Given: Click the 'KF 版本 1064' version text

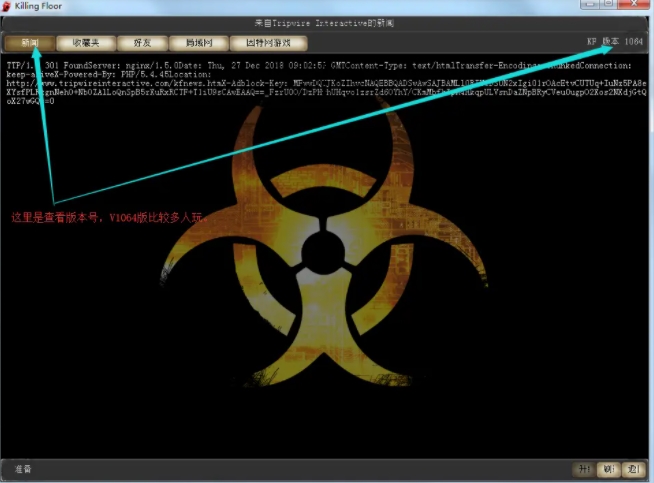Looking at the screenshot, I should coord(615,41).
